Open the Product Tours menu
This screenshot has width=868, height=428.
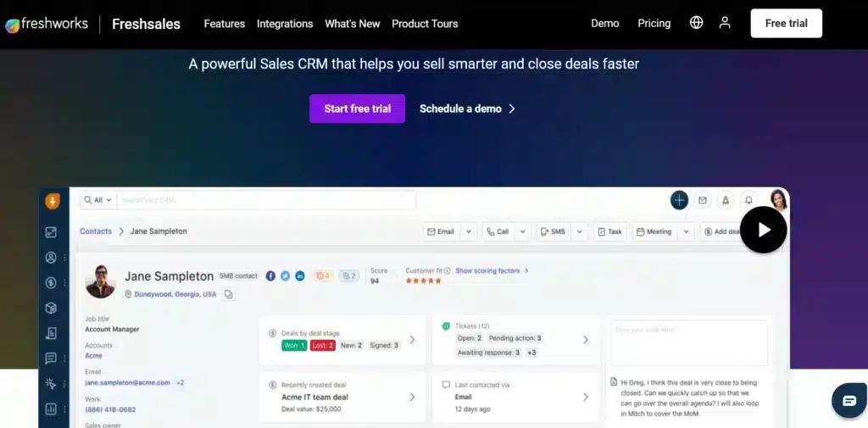click(x=425, y=24)
